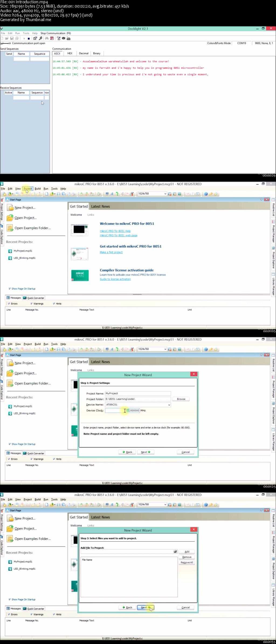Click the red X clear icon in Docklight

[52, 38]
